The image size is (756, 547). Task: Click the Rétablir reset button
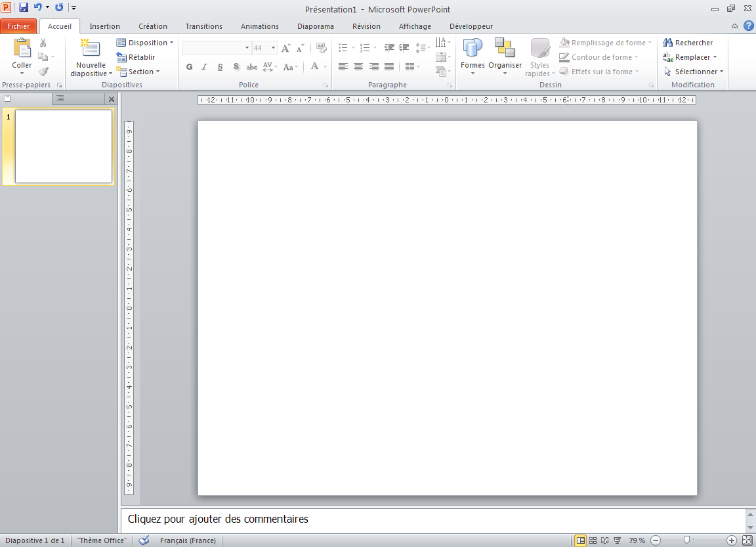click(136, 57)
